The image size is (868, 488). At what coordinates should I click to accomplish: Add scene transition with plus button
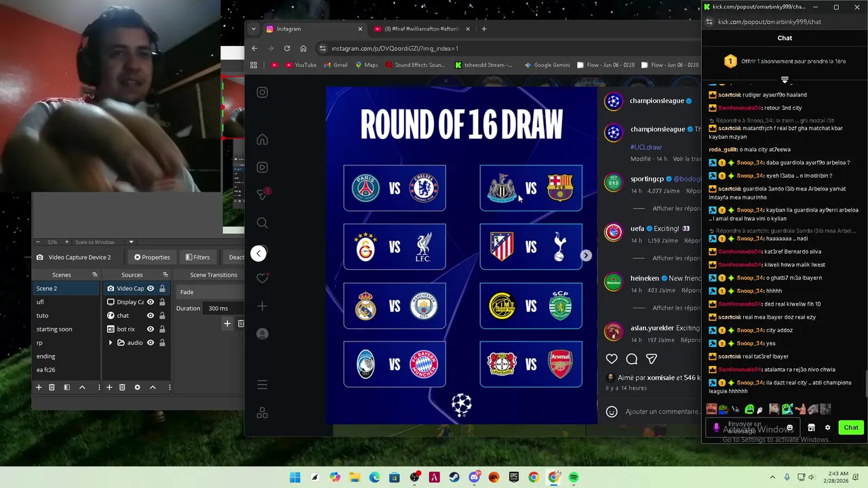coord(227,324)
